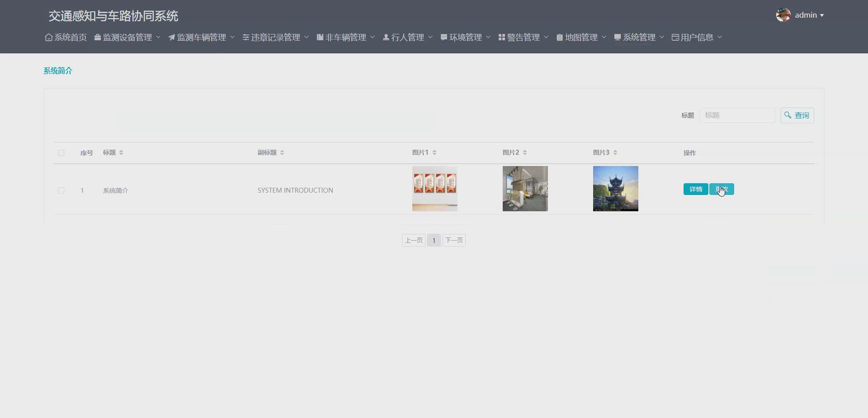Check the header select-all checkbox
This screenshot has height=418, width=868.
(x=61, y=152)
